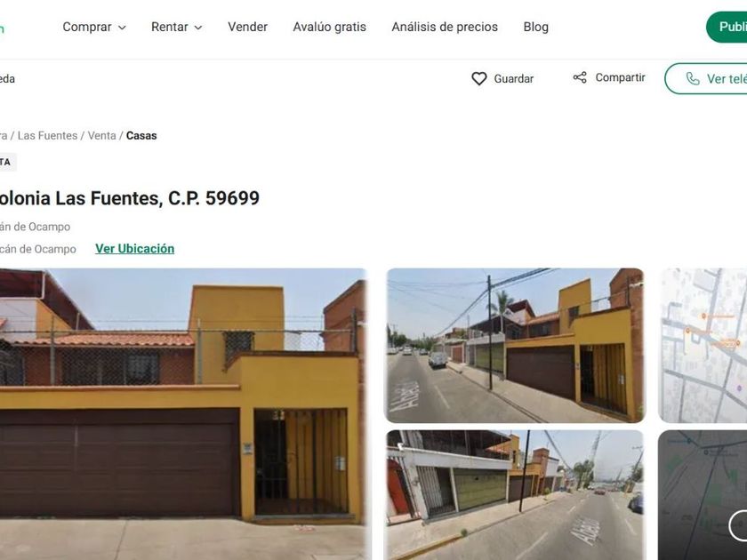Open the street view photo with white truck
Screen dimensions: 747x560
(515, 346)
